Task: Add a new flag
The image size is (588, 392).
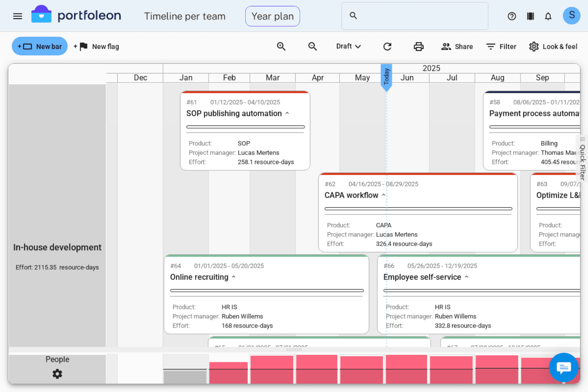Action: 97,46
